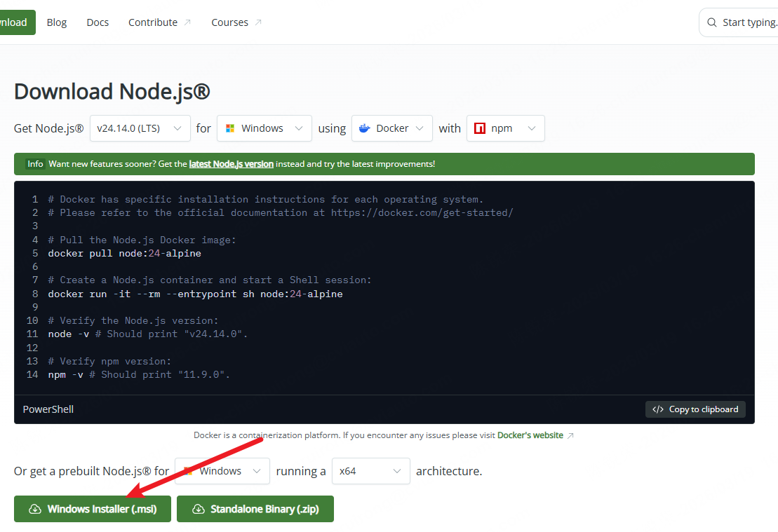Click the Info badge in the green banner
This screenshot has width=778, height=532.
tap(35, 164)
